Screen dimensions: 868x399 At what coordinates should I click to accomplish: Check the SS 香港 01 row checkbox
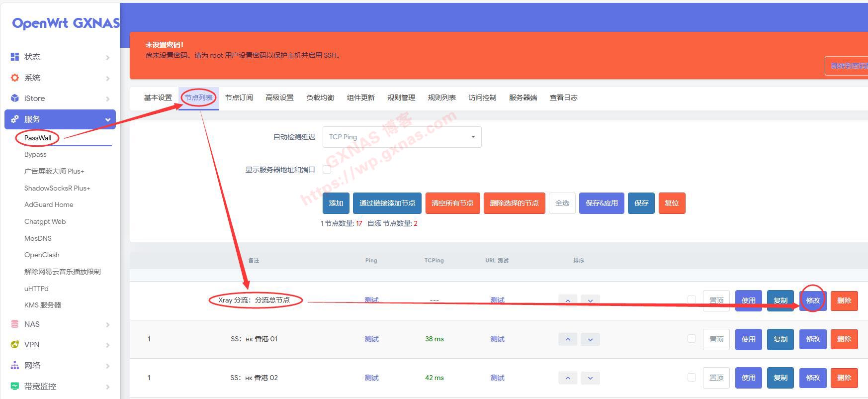tap(691, 339)
